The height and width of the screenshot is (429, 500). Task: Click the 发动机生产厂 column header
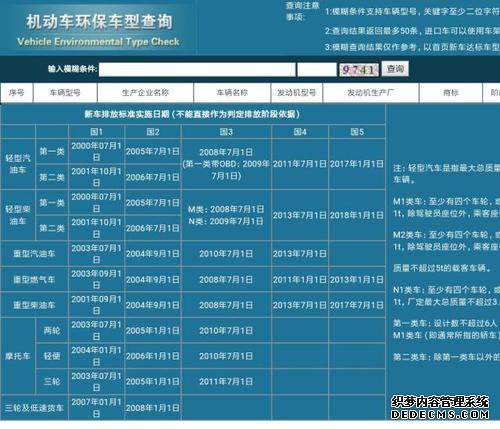(x=371, y=93)
